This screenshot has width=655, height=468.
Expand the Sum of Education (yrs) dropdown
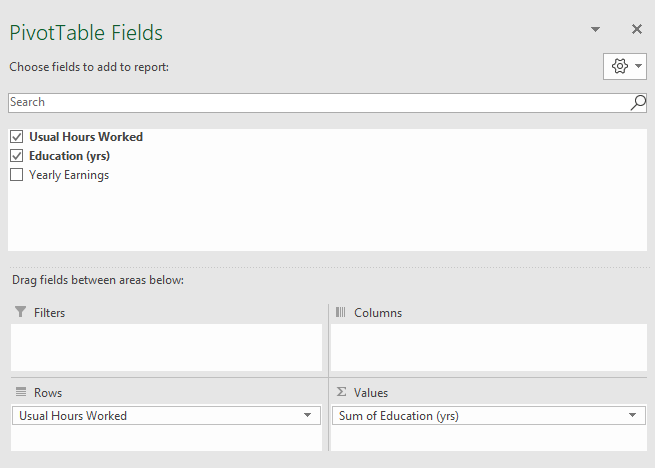(x=633, y=416)
